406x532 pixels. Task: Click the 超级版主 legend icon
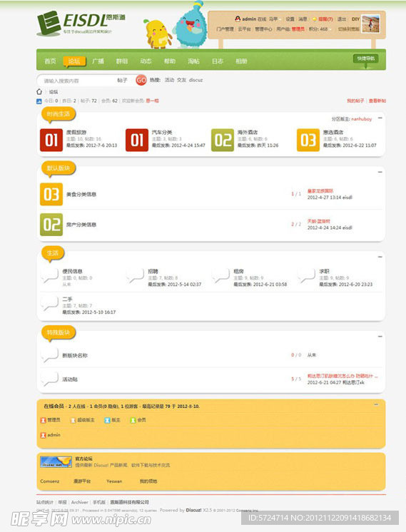[73, 420]
